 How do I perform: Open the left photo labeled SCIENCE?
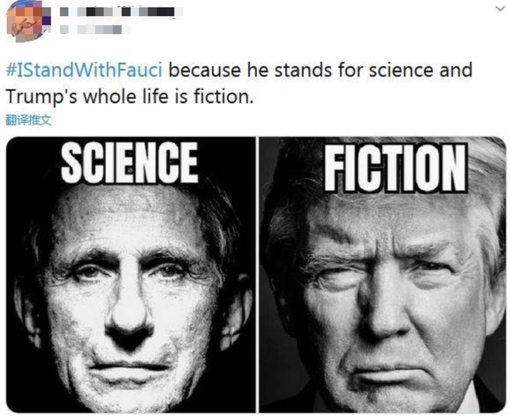coord(131,274)
